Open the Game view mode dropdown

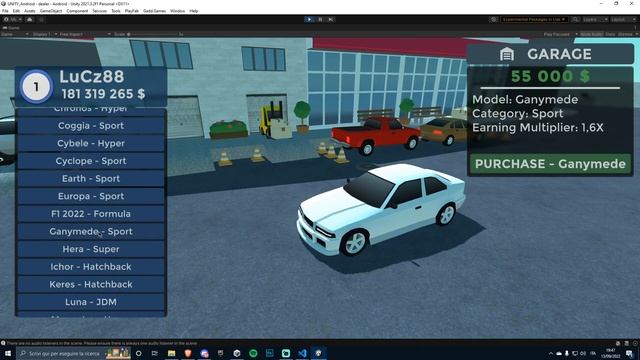pyautogui.click(x=15, y=34)
